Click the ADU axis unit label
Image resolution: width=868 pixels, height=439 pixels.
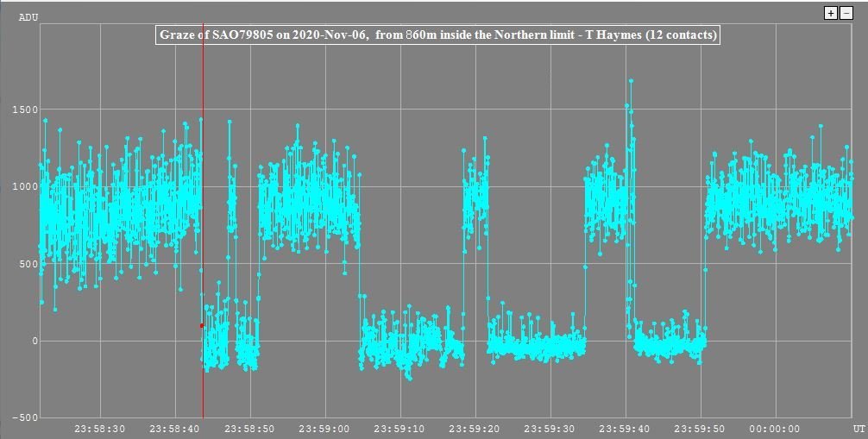[28, 16]
